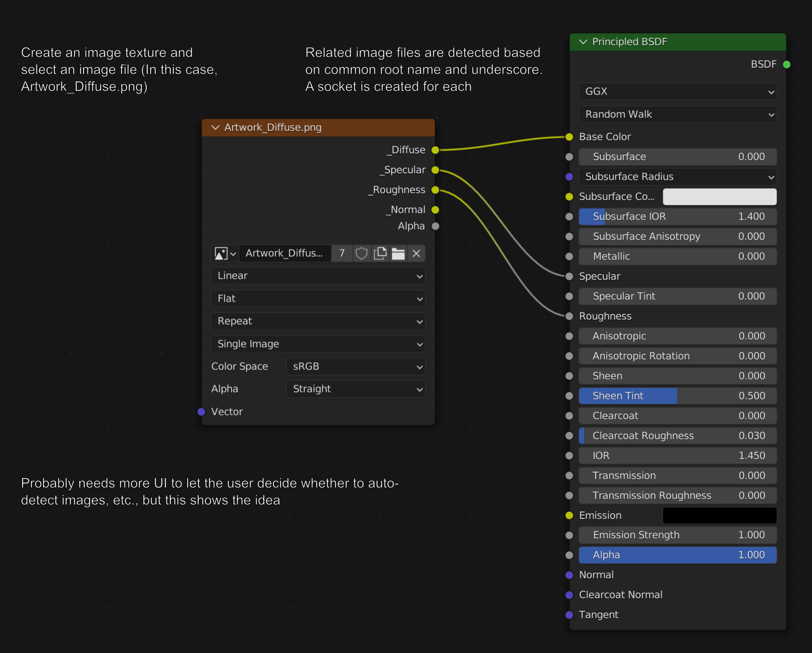Click the Normal input socket on BSDF

569,575
